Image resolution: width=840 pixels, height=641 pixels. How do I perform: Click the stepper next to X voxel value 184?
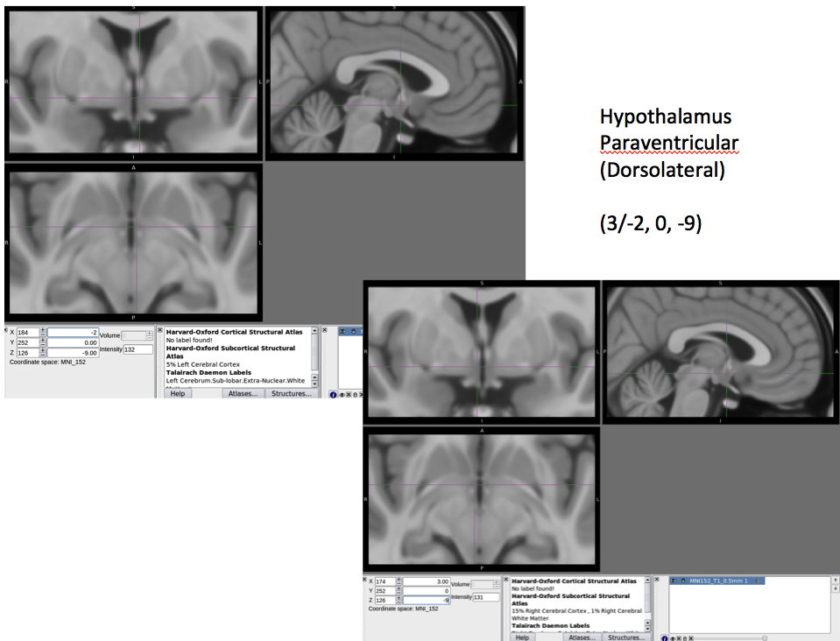click(42, 332)
